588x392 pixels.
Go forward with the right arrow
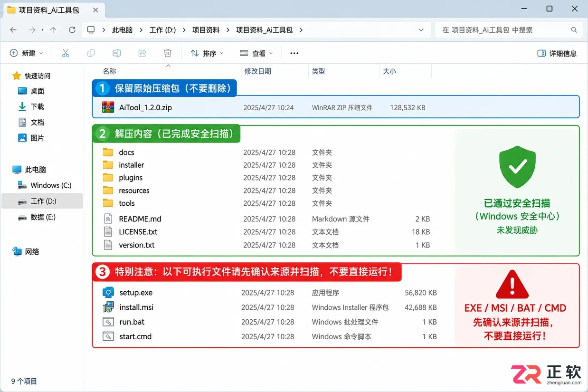(32, 30)
